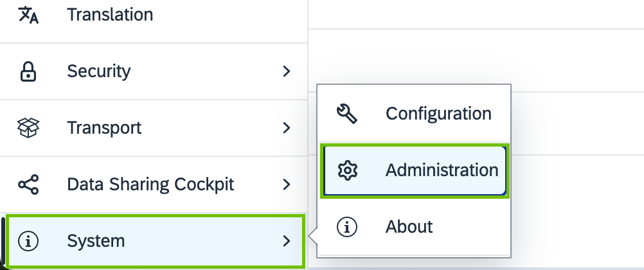Expand the Security submenu chevron

pyautogui.click(x=287, y=71)
